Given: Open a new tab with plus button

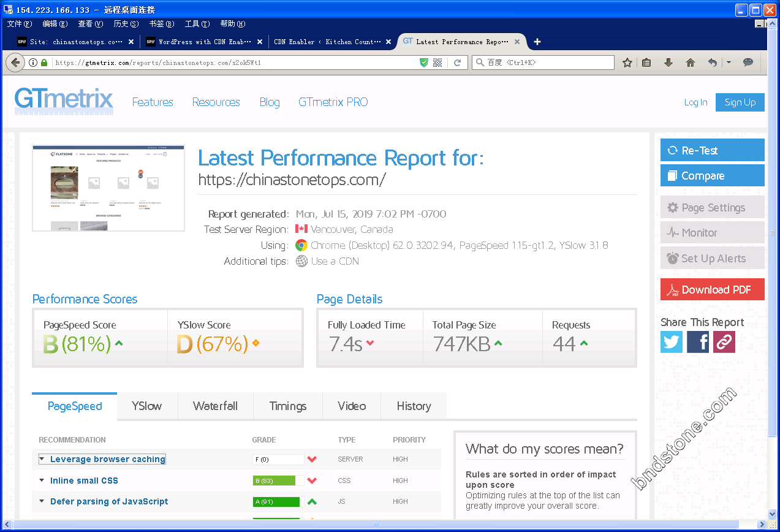Looking at the screenshot, I should click(x=537, y=42).
